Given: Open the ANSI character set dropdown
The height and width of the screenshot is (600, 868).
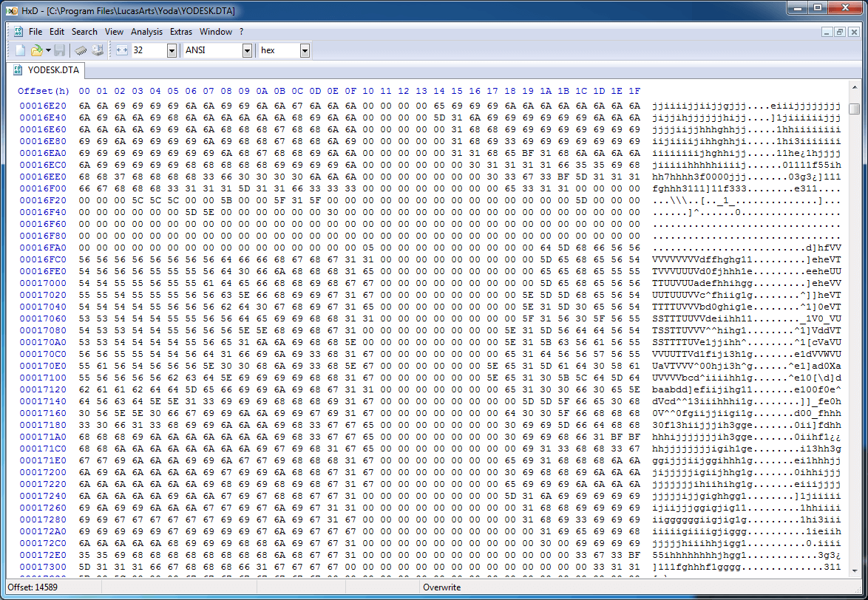Looking at the screenshot, I should pyautogui.click(x=247, y=50).
